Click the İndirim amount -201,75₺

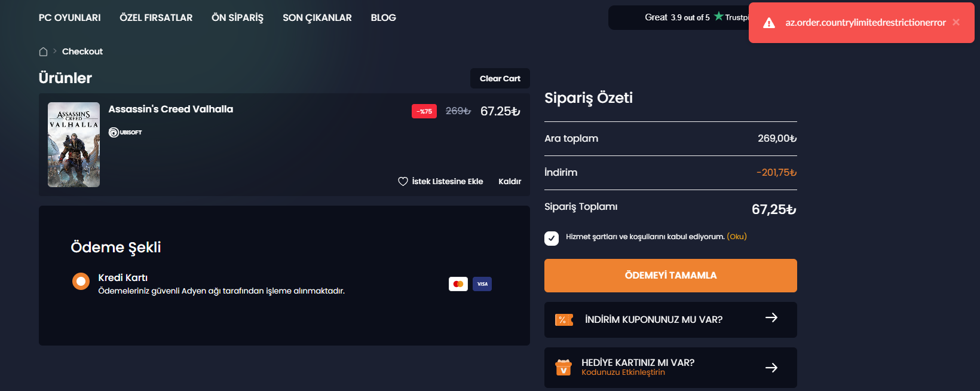776,172
